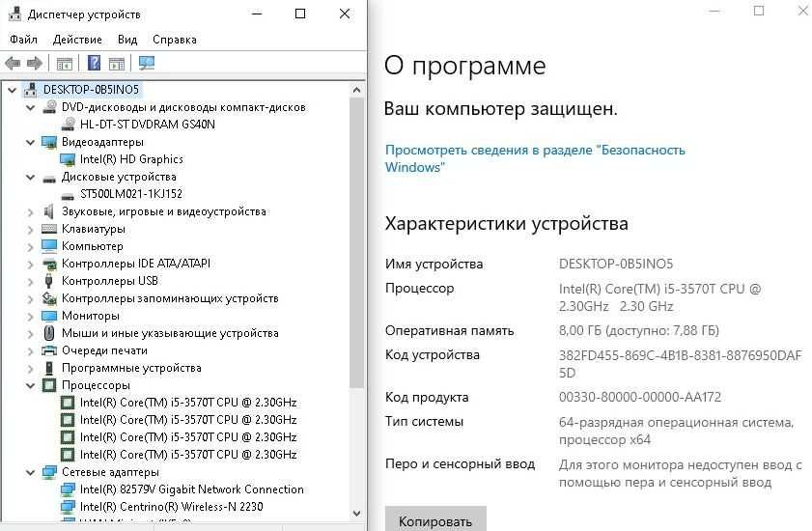Viewport: 812px width, 531px height.
Task: Click the Intel(R) HD Graphics device icon
Action: click(x=68, y=159)
